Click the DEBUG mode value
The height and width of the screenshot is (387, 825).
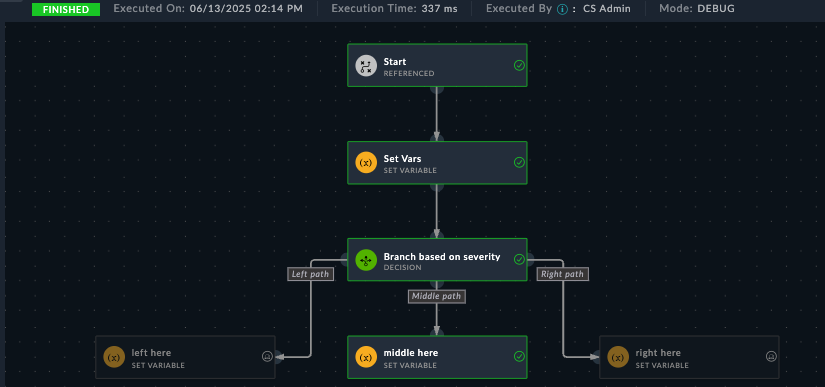pyautogui.click(x=716, y=9)
